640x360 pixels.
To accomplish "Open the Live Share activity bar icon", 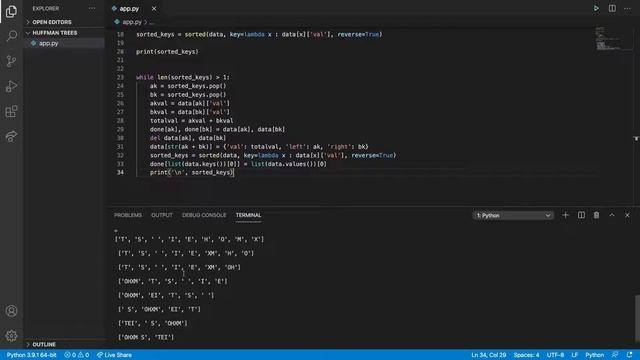I will tap(11, 136).
